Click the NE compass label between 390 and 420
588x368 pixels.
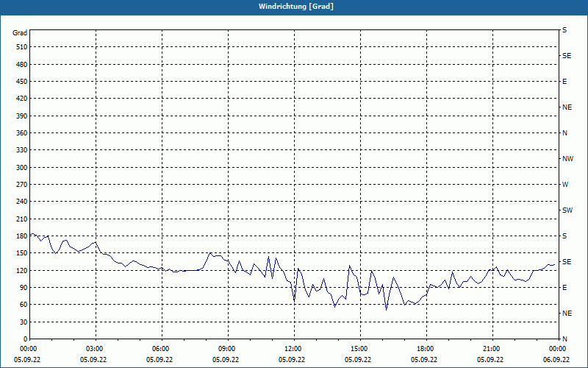pos(567,107)
